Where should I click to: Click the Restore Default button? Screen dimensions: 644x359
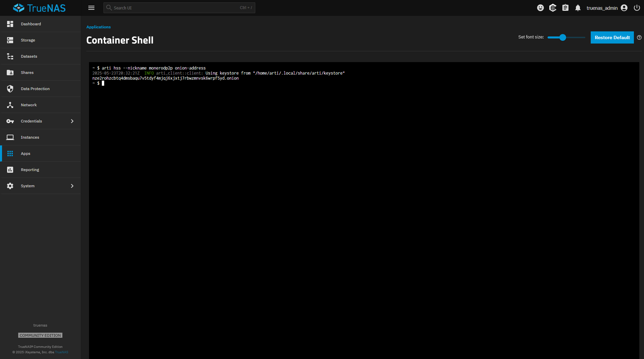point(612,37)
